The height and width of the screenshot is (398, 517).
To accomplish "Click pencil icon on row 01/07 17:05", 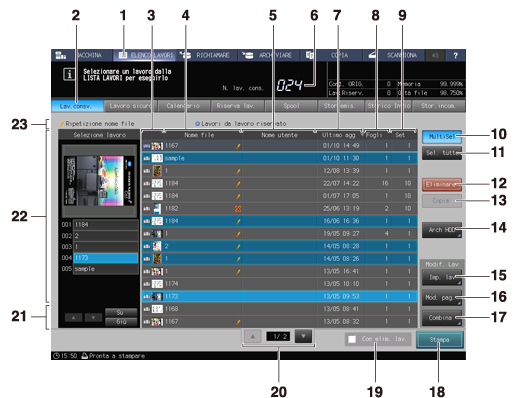I will (x=238, y=196).
